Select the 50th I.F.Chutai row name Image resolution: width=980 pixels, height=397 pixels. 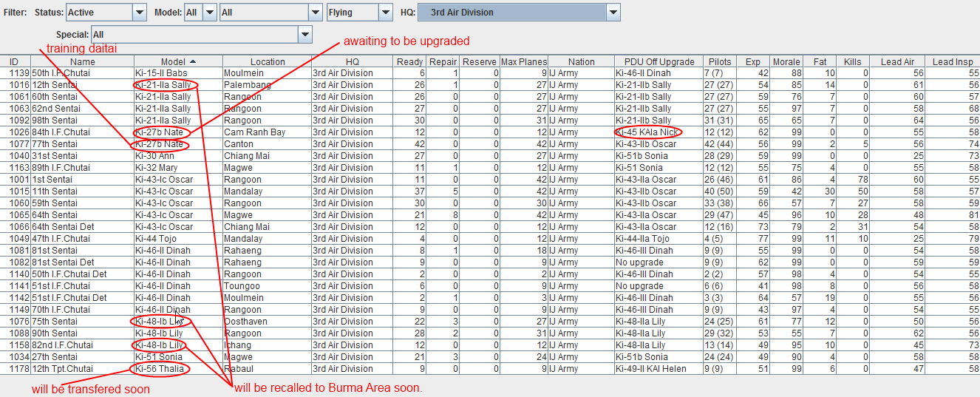pos(82,73)
